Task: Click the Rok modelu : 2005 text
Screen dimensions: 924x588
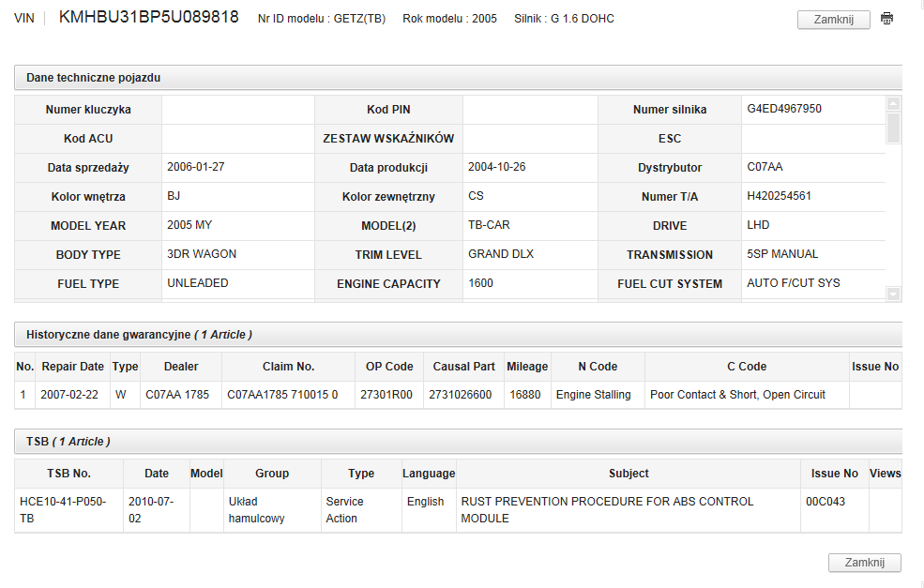Action: (449, 19)
